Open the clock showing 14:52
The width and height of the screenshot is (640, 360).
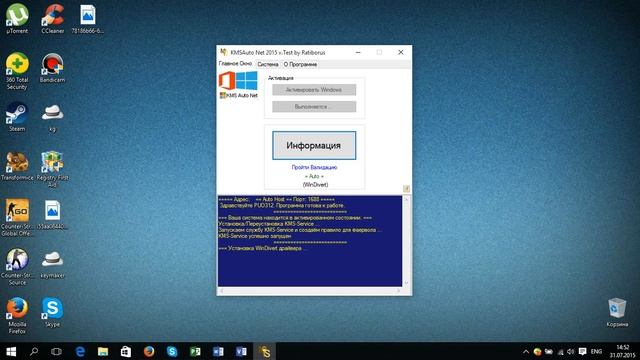[622, 351]
